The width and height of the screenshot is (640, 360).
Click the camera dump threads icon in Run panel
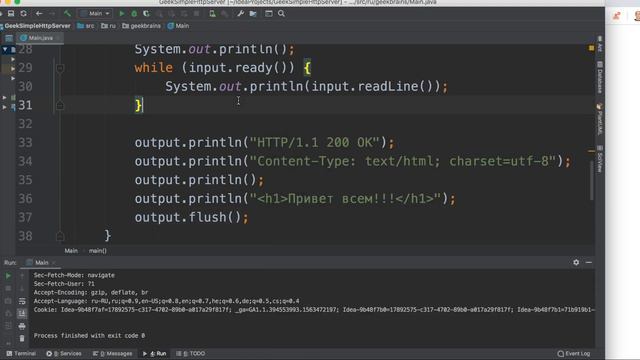(8, 301)
